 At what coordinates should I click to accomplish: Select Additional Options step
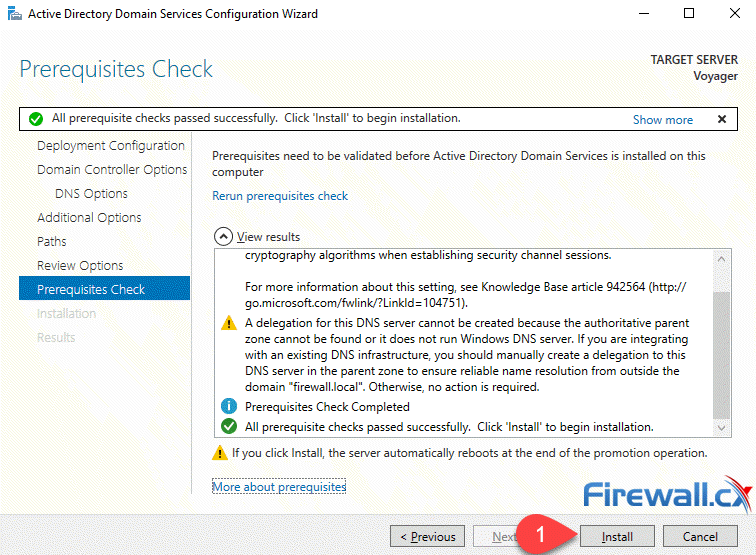[89, 218]
